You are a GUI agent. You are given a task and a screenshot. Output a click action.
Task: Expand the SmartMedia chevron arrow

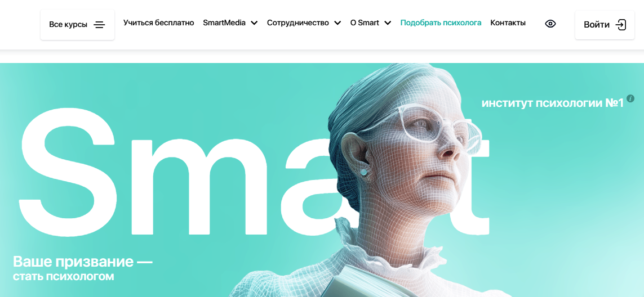pos(254,23)
